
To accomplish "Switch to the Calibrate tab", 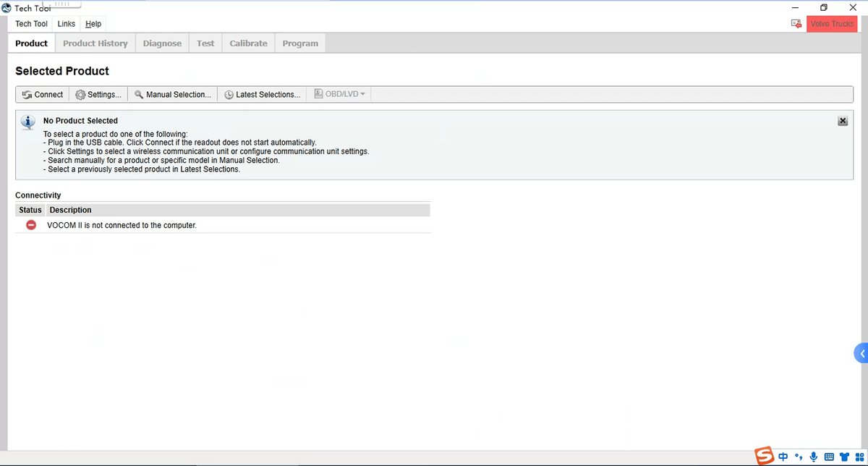I will click(x=248, y=43).
